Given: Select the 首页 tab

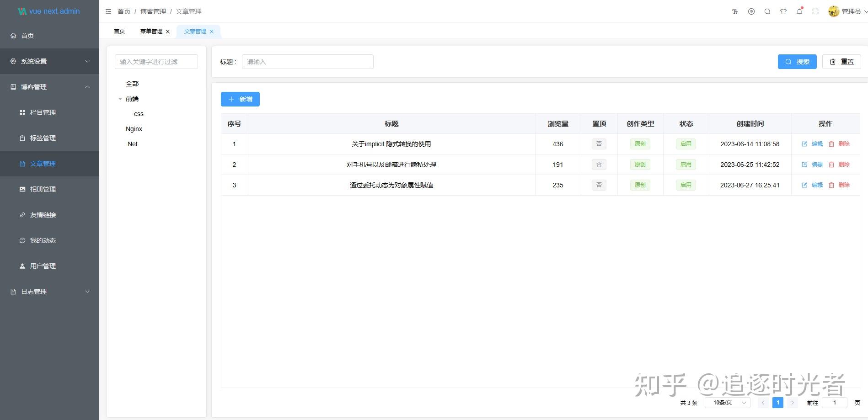Looking at the screenshot, I should point(119,31).
